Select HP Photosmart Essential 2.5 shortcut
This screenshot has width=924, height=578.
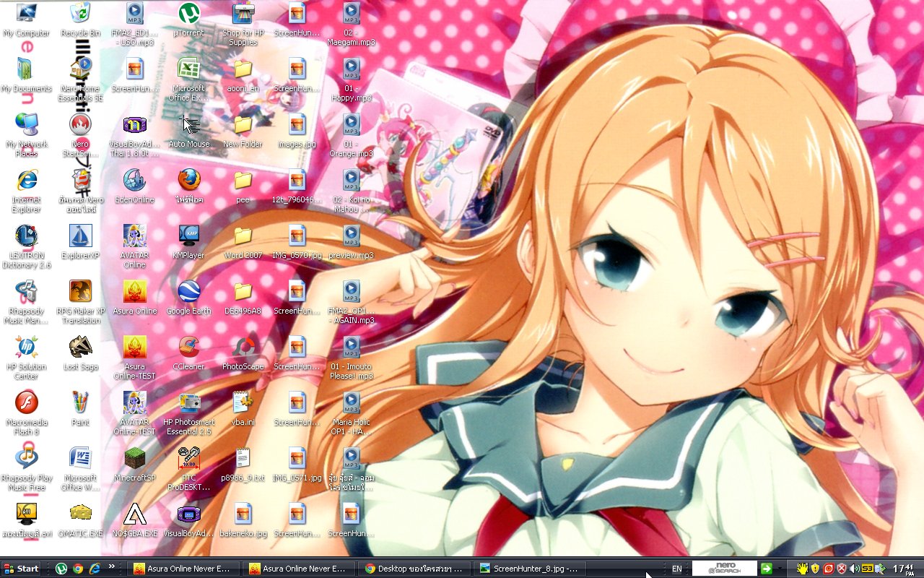pyautogui.click(x=188, y=413)
